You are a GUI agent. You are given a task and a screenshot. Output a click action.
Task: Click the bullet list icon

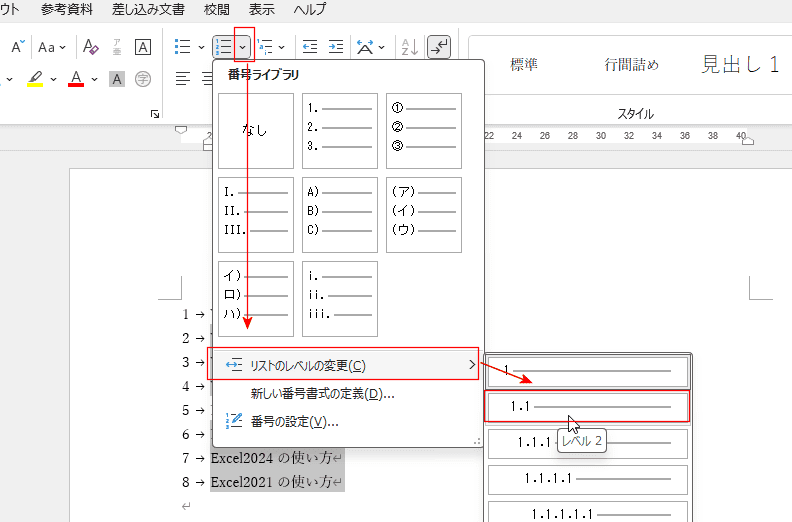click(x=182, y=47)
